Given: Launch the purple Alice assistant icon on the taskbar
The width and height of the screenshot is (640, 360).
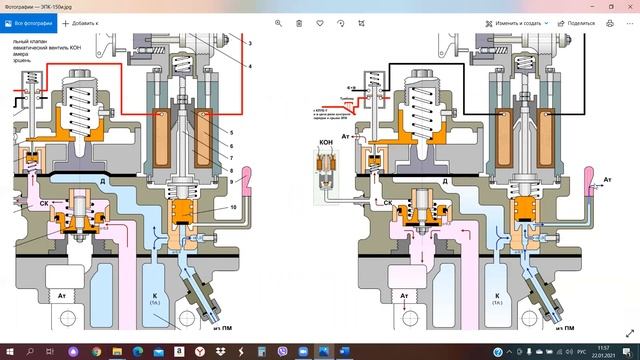Looking at the screenshot, I should [73, 351].
